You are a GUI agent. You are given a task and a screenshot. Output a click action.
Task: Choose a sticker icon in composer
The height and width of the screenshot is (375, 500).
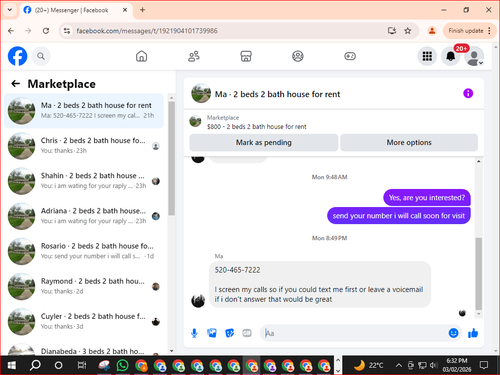pos(229,333)
